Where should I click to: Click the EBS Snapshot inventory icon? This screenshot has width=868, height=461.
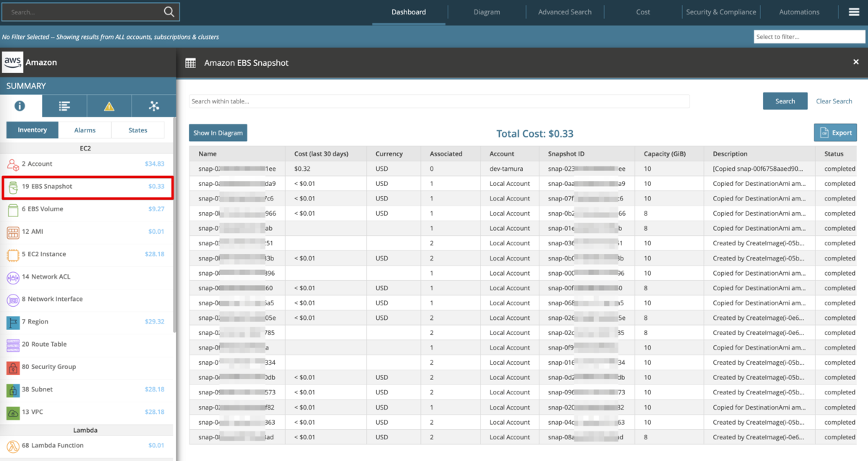(x=12, y=187)
